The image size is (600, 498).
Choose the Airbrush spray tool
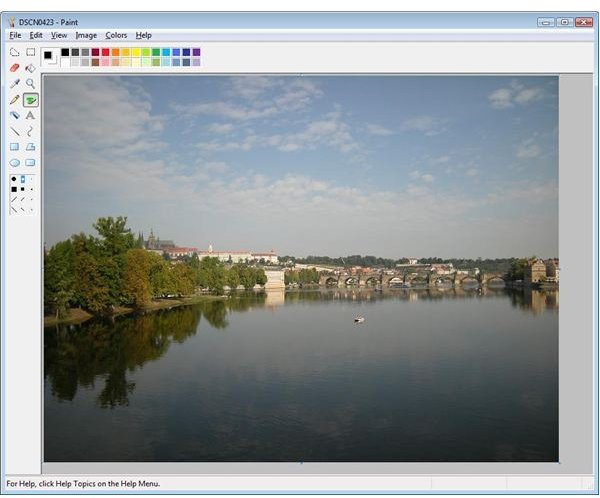pos(15,115)
